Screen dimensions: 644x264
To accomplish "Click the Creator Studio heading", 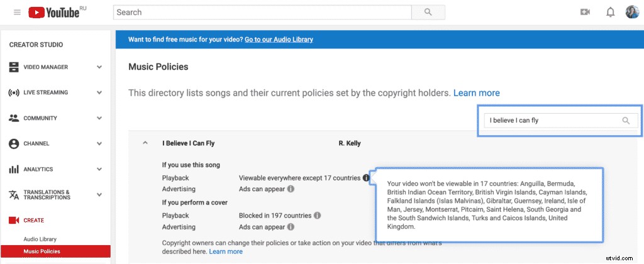I will point(36,45).
